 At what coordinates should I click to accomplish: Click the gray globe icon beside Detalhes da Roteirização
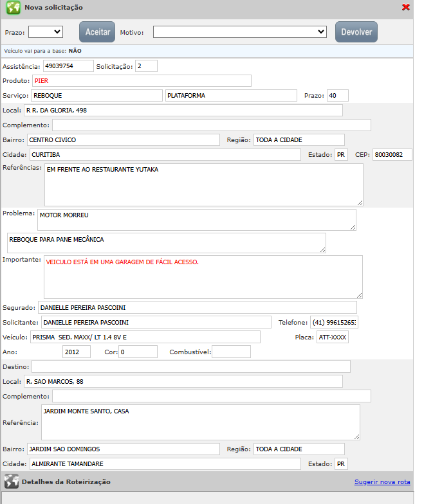coord(12,481)
